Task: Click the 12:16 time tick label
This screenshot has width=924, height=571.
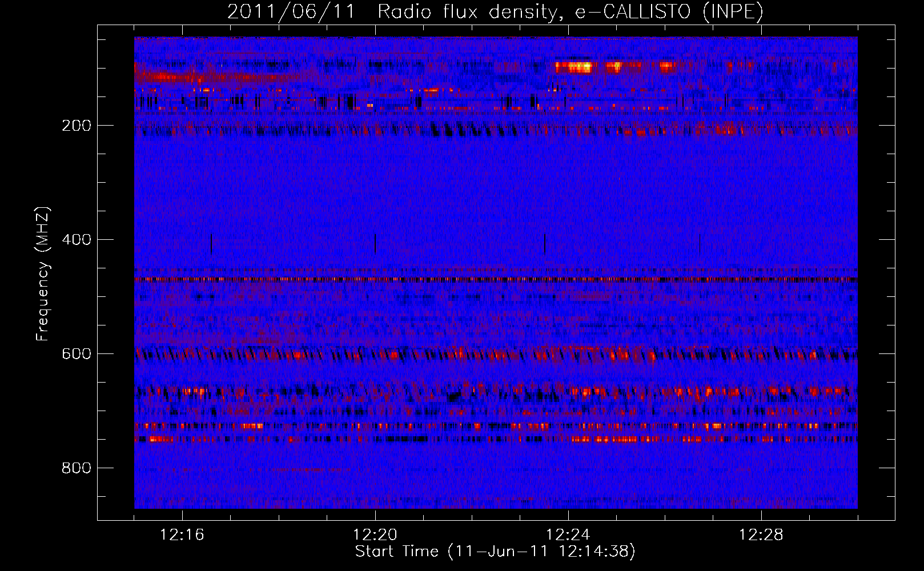Action: [182, 535]
